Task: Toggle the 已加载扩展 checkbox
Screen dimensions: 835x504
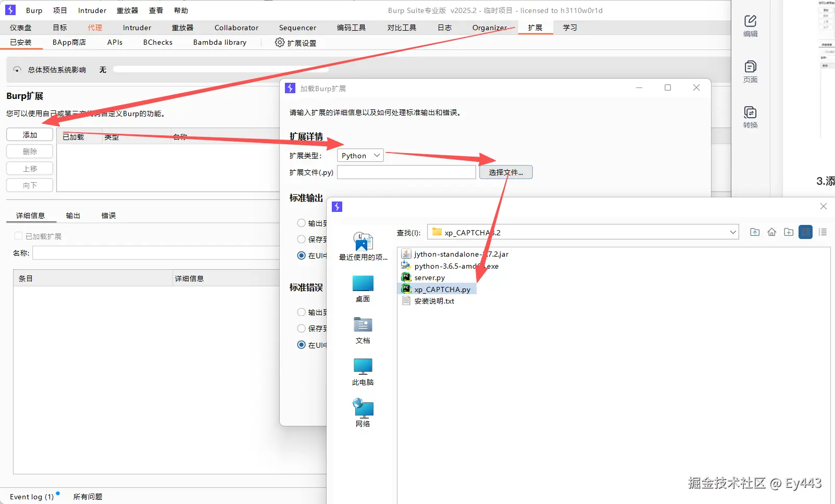Action: point(18,236)
